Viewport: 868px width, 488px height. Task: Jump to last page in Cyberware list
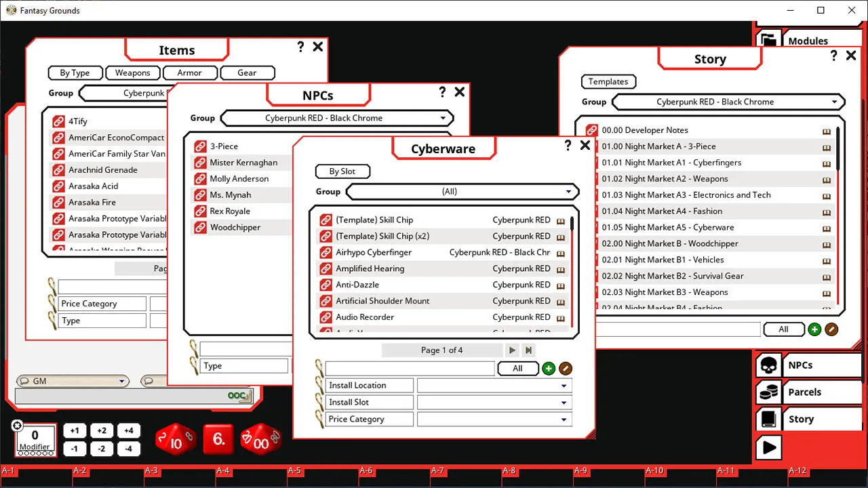[x=528, y=350]
